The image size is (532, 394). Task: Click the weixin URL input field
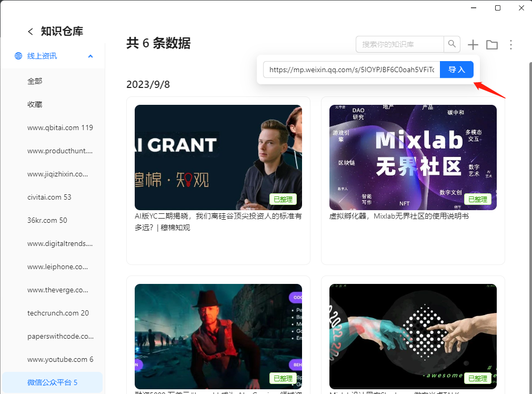(x=352, y=70)
